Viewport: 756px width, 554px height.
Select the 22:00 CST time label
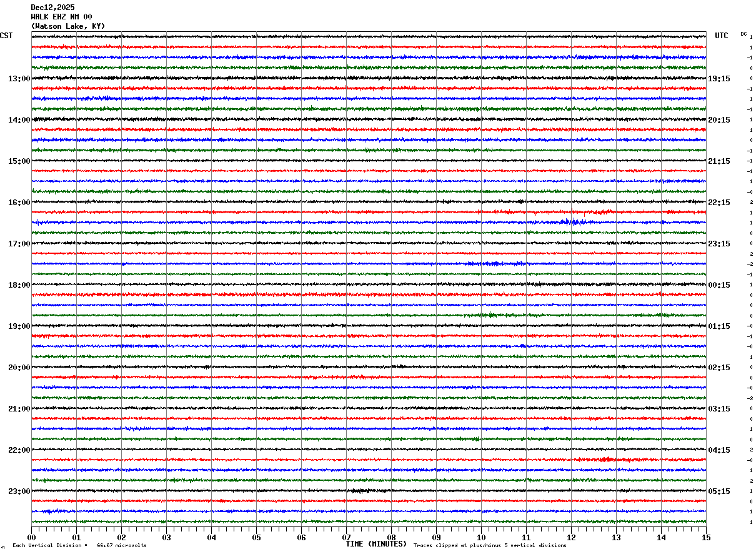click(x=19, y=450)
